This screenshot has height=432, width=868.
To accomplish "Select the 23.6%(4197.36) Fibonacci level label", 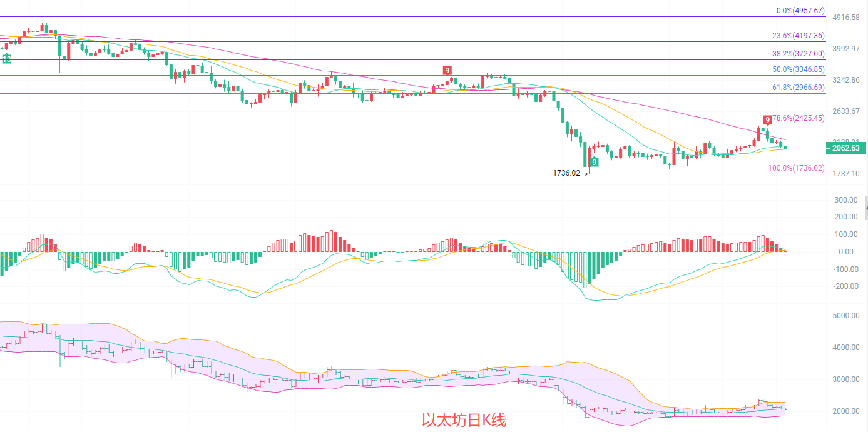I will (x=799, y=36).
